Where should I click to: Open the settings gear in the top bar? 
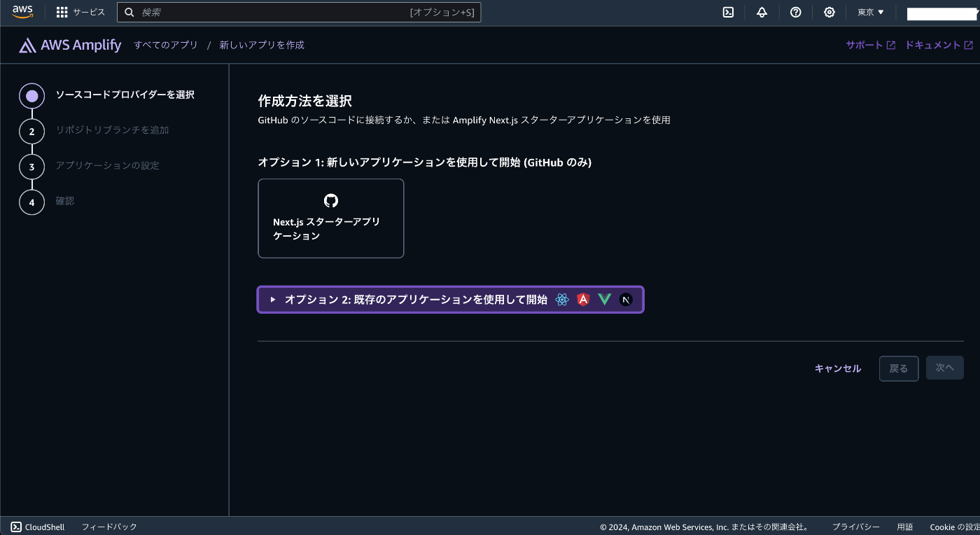829,12
